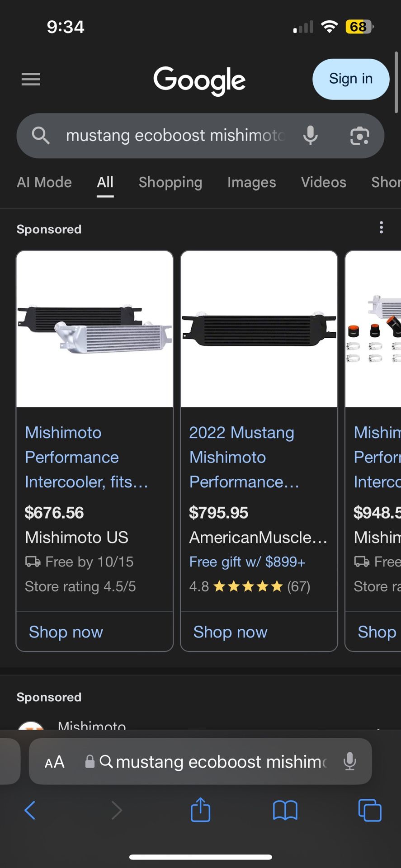
Task: Tap Shop now on the $676.56 intercooler
Action: tap(66, 632)
